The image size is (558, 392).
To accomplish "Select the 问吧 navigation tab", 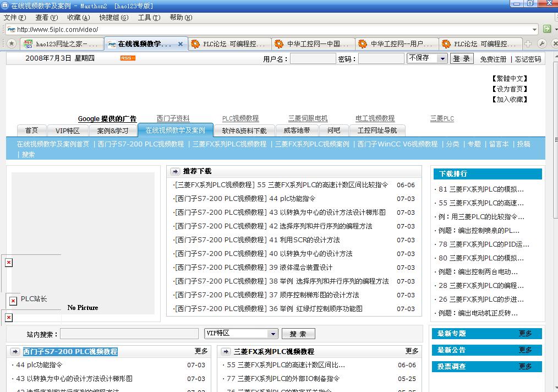I will [333, 130].
